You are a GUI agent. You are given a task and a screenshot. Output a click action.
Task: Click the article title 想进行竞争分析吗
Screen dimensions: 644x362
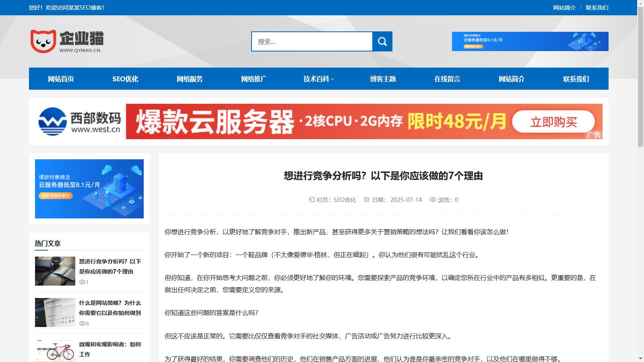pyautogui.click(x=383, y=176)
